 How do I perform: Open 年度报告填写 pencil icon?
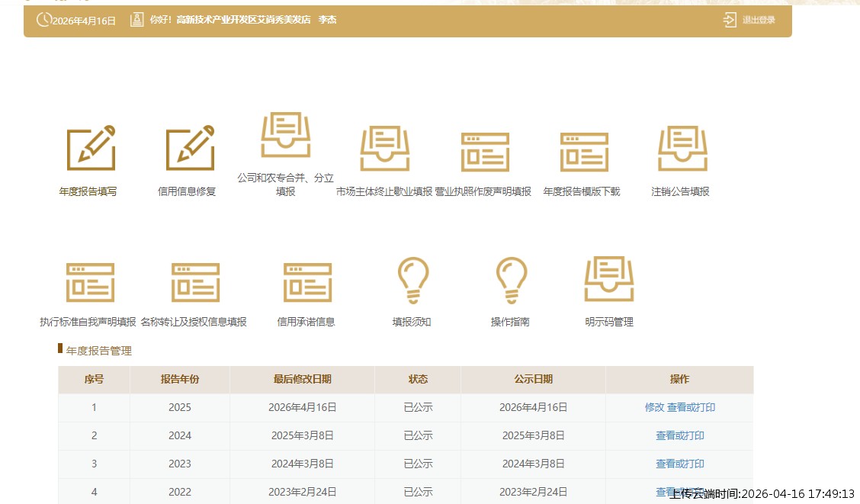(x=91, y=148)
